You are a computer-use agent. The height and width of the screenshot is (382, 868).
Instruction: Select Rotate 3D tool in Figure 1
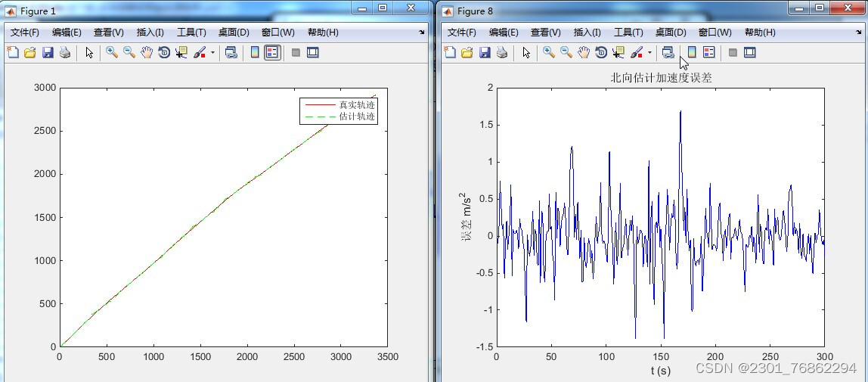(164, 53)
